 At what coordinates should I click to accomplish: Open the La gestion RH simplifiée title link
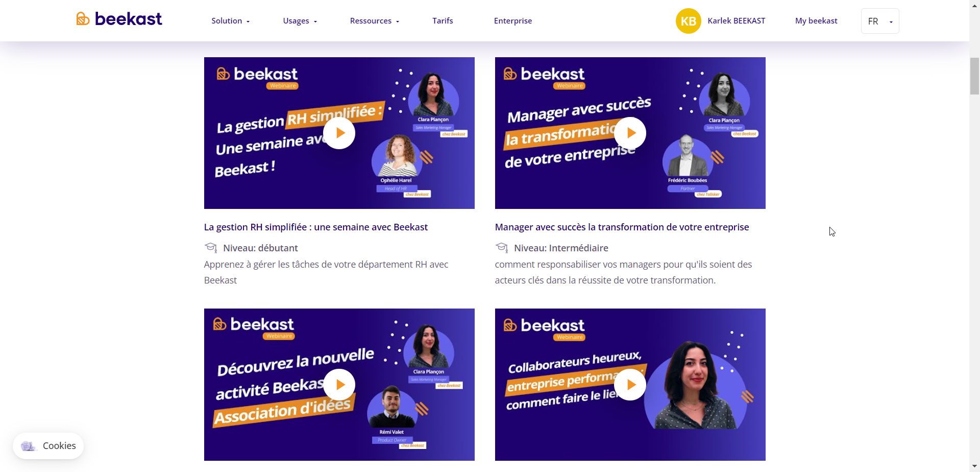pyautogui.click(x=316, y=227)
